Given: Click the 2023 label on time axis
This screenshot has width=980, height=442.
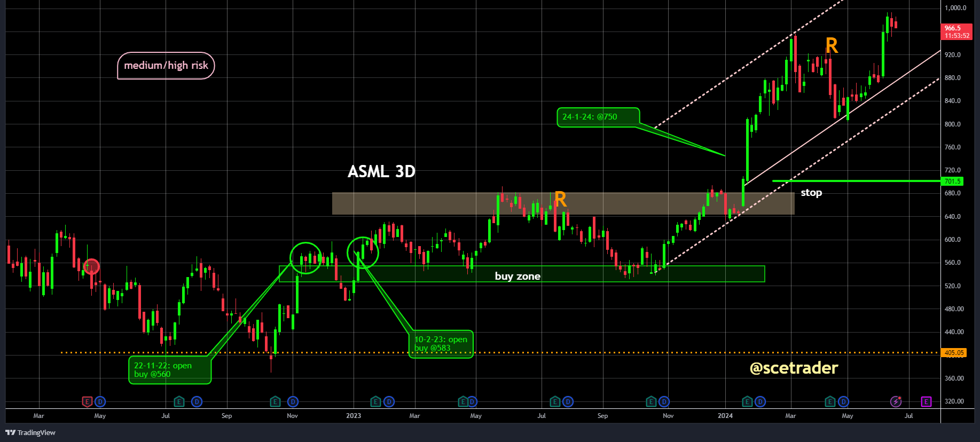Looking at the screenshot, I should click(354, 416).
